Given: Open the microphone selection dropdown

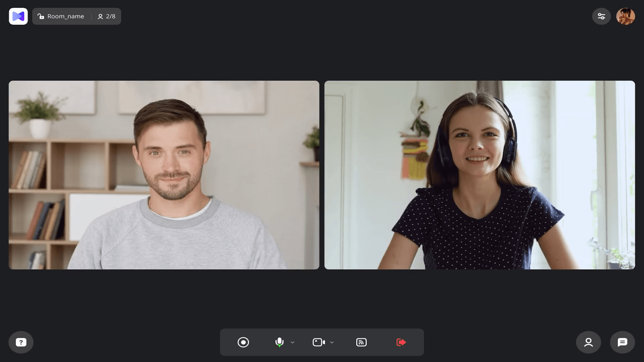Looking at the screenshot, I should 292,342.
